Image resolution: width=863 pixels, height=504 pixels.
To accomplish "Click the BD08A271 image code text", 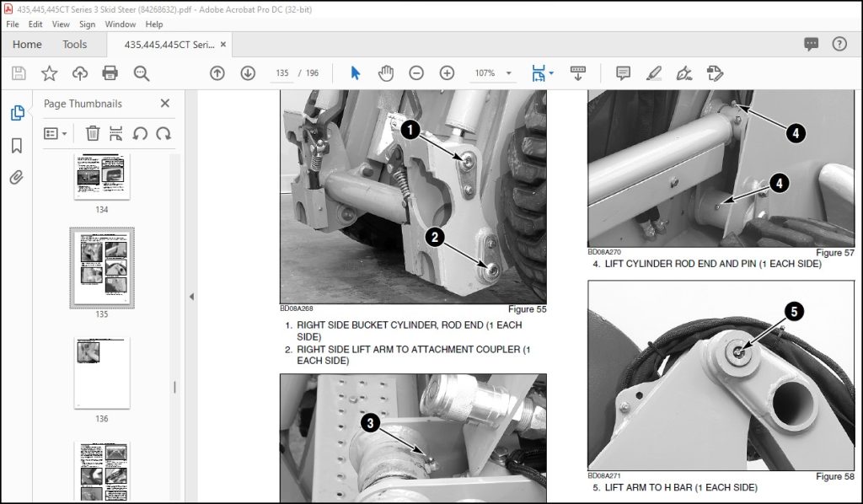I will (604, 476).
